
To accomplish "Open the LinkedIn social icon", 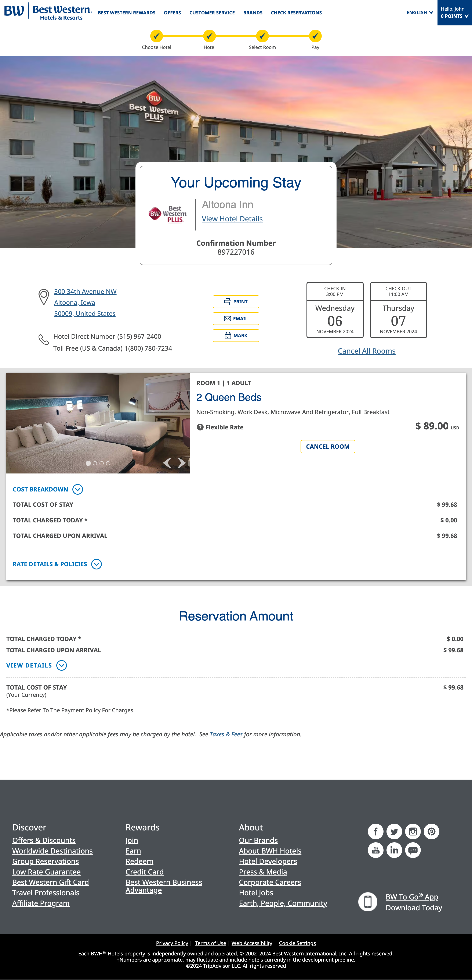I will [x=394, y=850].
